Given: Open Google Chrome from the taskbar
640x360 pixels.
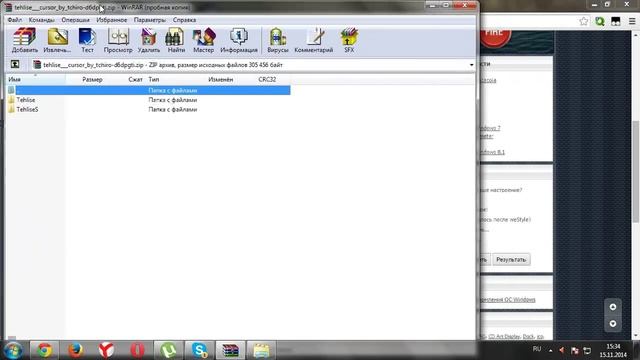Looking at the screenshot, I should 45,350.
